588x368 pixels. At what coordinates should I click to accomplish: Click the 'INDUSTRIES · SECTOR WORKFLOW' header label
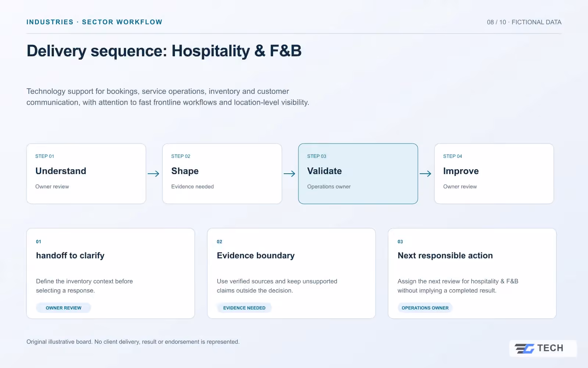[x=94, y=22]
